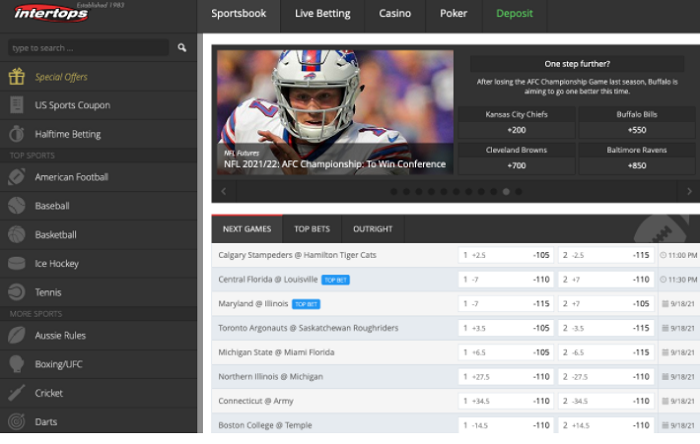Open Calgary Stampeders @ Hamilton Tiger Cats game
700x444 pixels.
pos(297,255)
